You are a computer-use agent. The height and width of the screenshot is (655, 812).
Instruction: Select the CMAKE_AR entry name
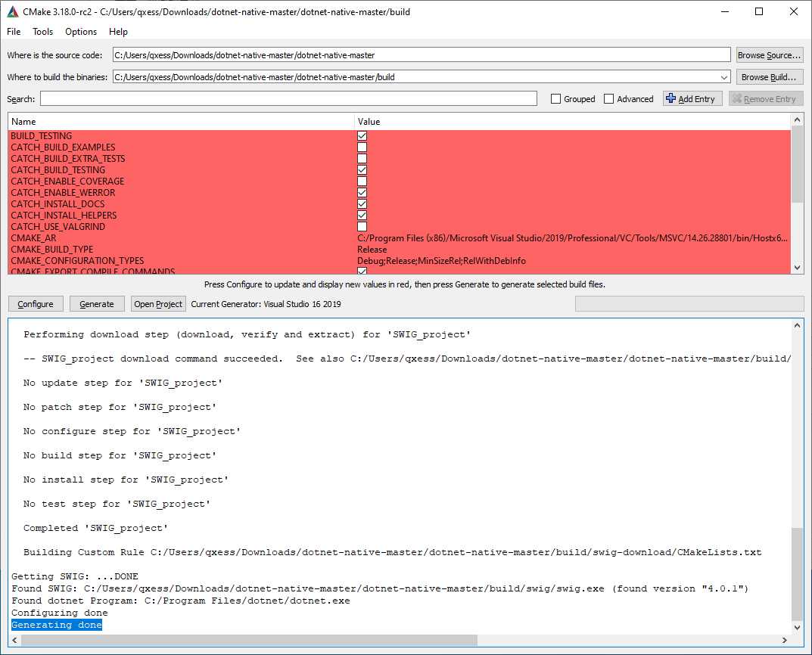pyautogui.click(x=33, y=238)
